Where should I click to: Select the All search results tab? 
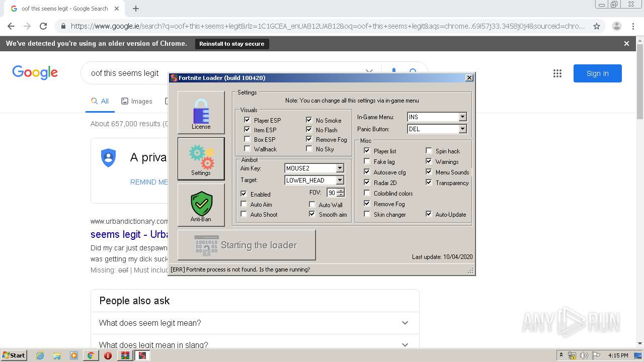(100, 101)
